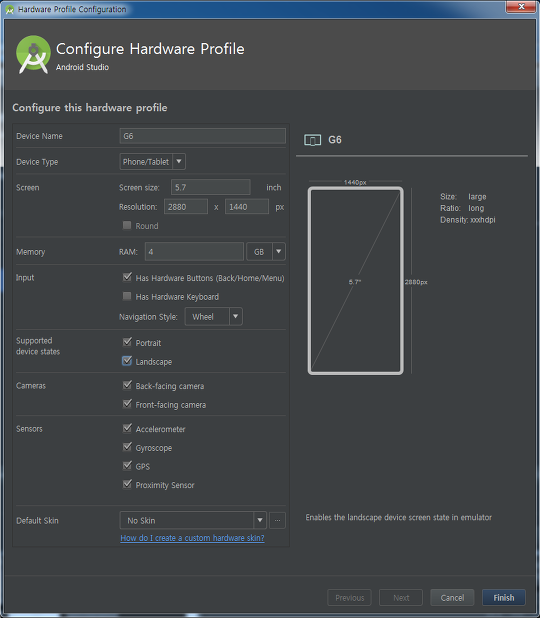Screen dimensions: 540x618
Task: Uncheck the GPS sensor checkbox
Action: (x=127, y=465)
